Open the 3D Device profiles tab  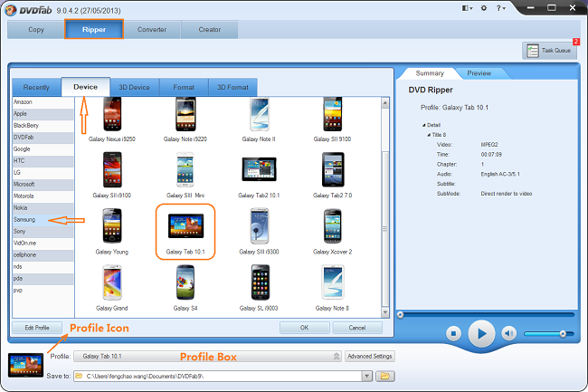(134, 88)
